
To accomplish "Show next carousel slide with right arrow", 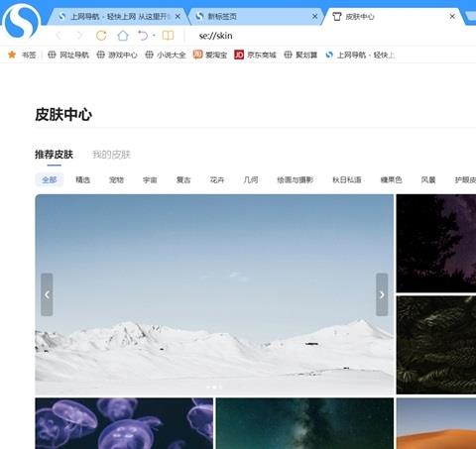I will 382,294.
